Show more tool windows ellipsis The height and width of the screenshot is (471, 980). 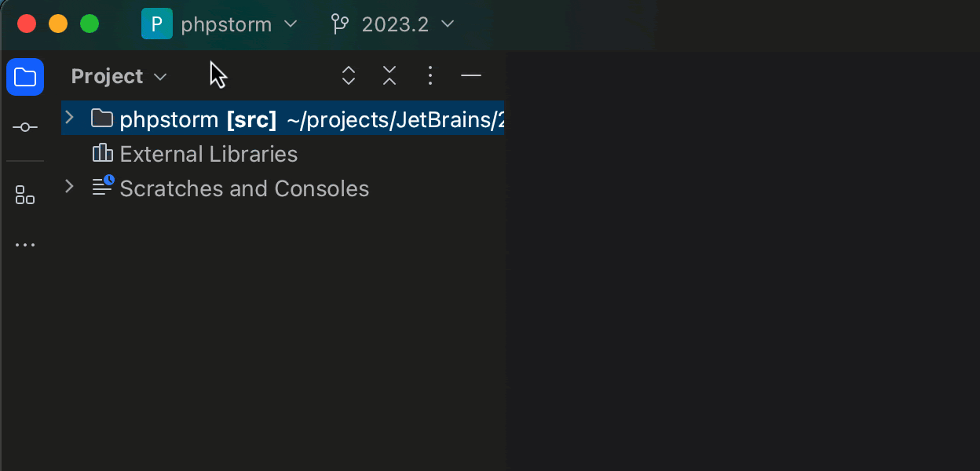pyautogui.click(x=25, y=245)
